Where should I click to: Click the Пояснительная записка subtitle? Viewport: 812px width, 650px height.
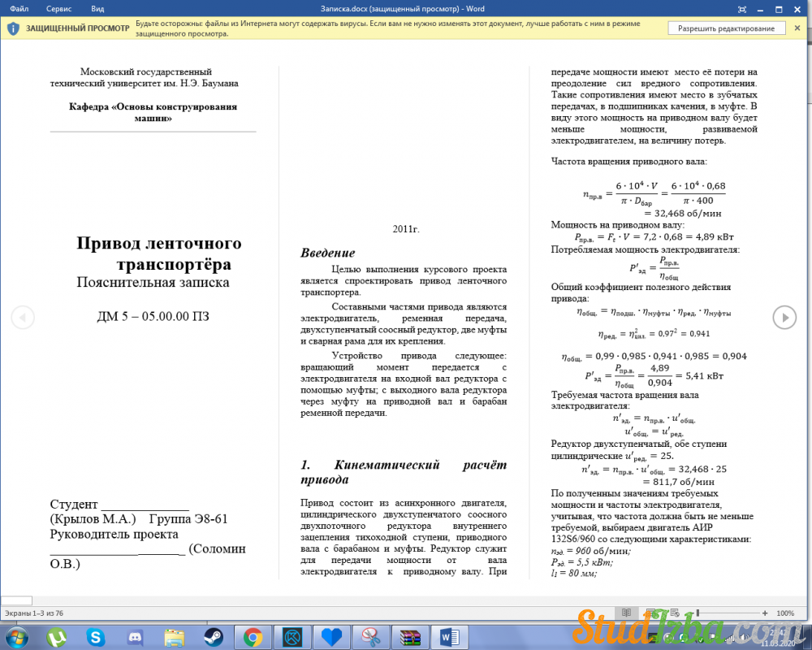[x=153, y=283]
